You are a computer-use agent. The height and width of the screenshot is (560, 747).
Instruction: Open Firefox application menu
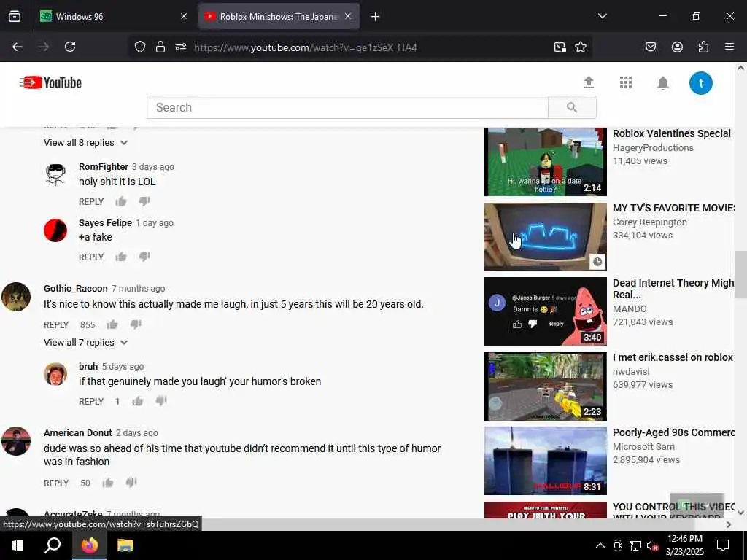729,47
